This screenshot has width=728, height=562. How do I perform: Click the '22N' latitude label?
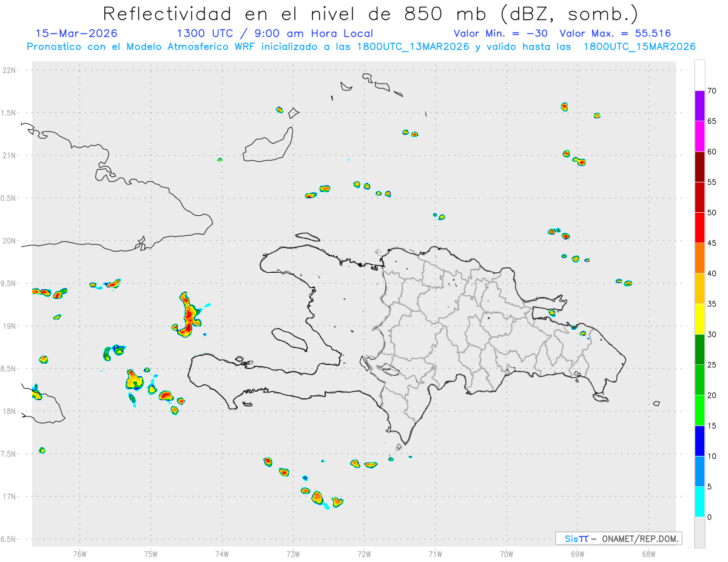10,70
